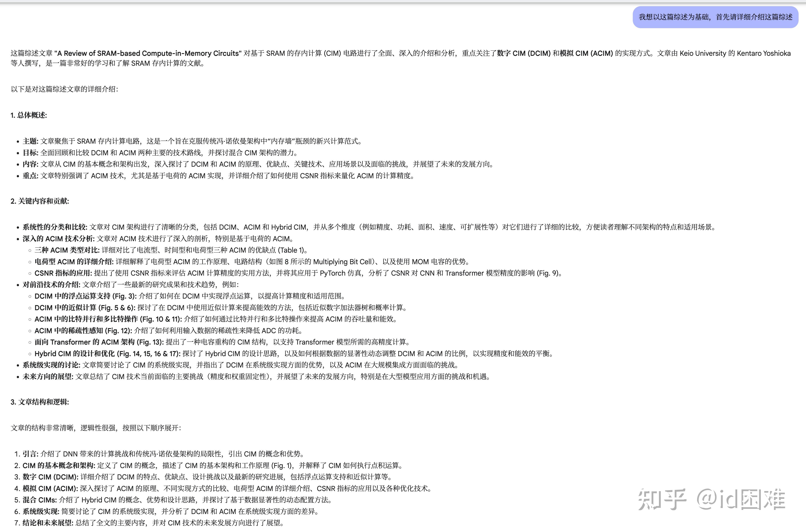Click the 'DCIM 中的浮点运算支持 (Fig. 3)' sub-bullet
Screen dimensions: 806x532
click(x=86, y=296)
